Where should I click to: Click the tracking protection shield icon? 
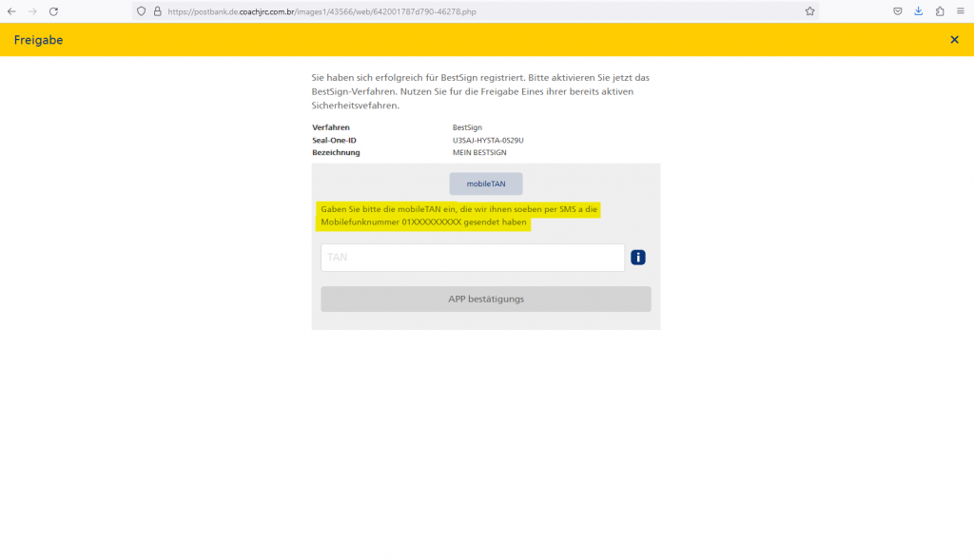(x=141, y=11)
